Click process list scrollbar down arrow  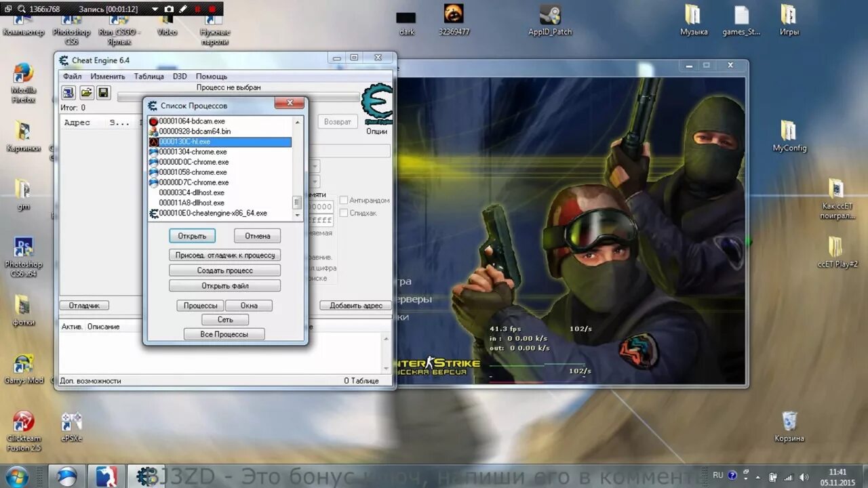click(x=297, y=214)
